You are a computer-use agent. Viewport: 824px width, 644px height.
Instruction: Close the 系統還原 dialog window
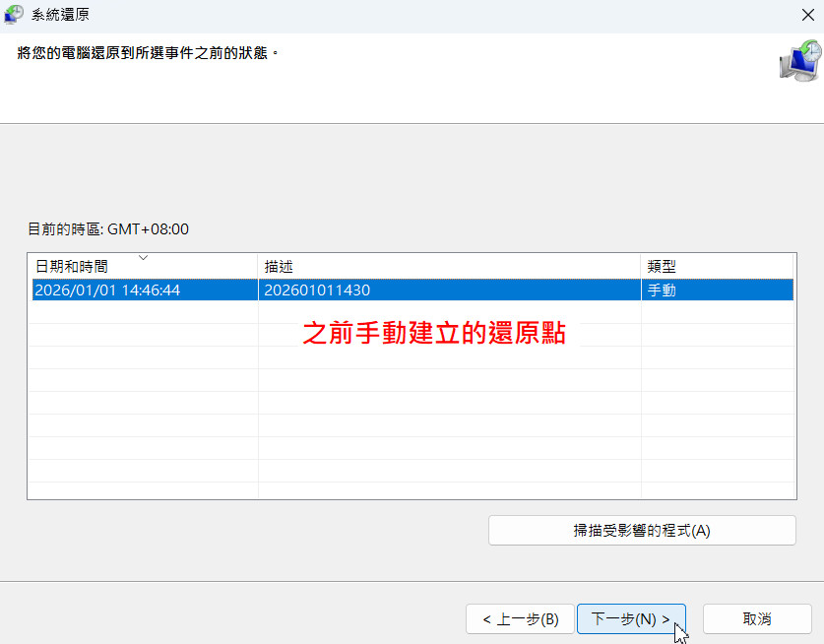[x=807, y=14]
